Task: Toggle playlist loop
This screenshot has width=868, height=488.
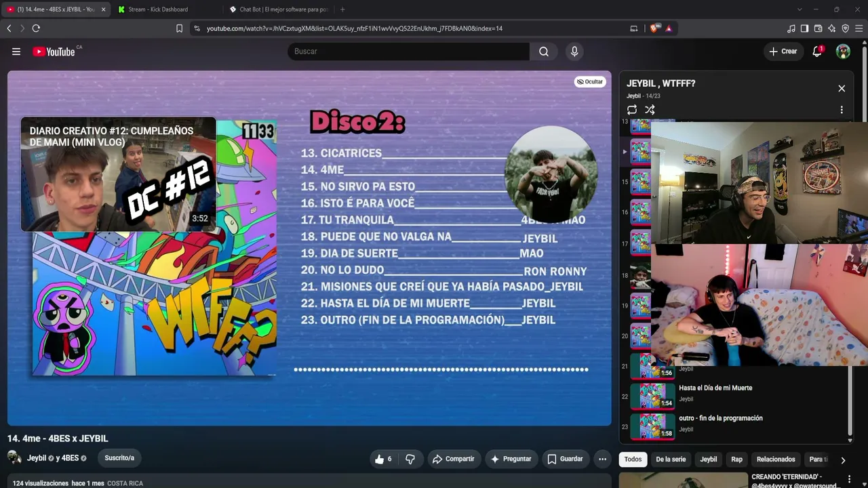Action: 632,110
